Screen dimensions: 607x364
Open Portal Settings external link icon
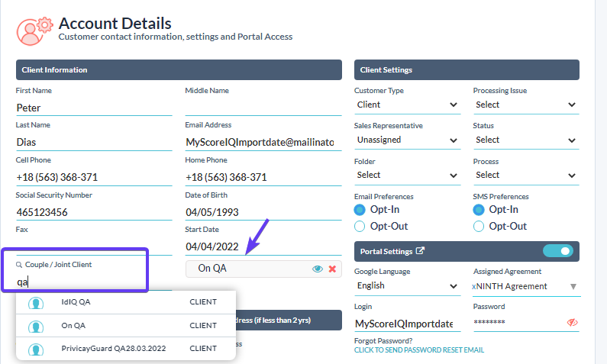(x=420, y=251)
